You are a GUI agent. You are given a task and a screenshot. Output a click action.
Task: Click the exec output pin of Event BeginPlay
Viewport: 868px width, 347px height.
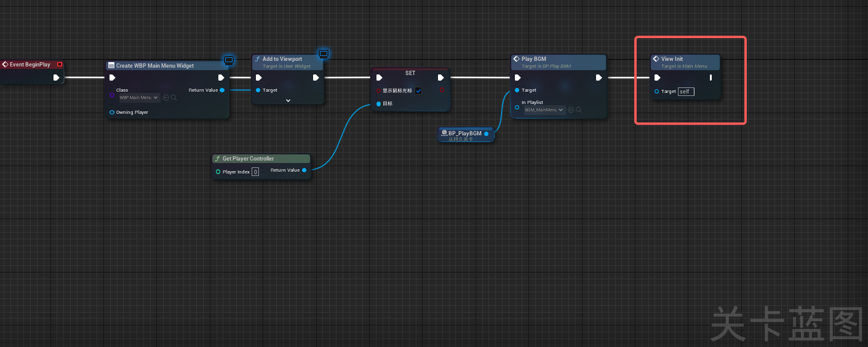pos(56,78)
